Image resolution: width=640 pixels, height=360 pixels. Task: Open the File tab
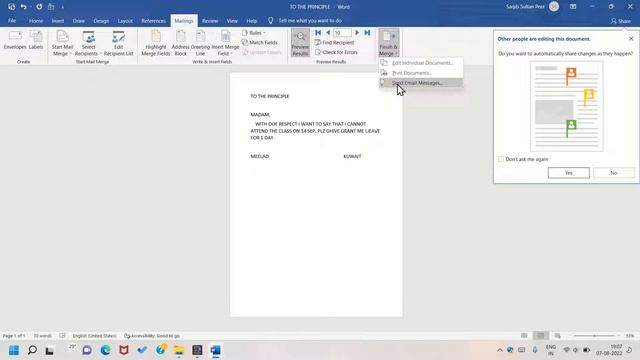click(12, 20)
